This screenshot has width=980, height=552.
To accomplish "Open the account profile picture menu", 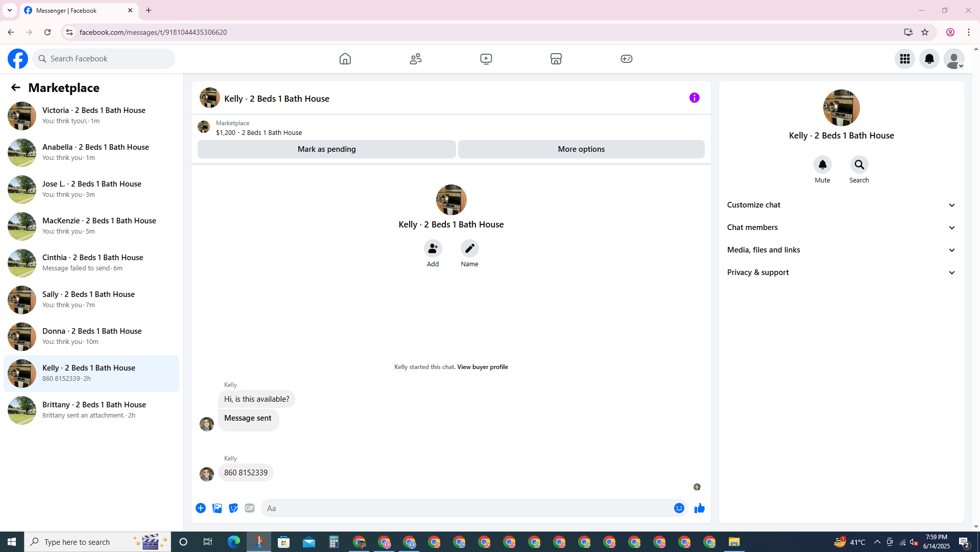I will tap(954, 59).
